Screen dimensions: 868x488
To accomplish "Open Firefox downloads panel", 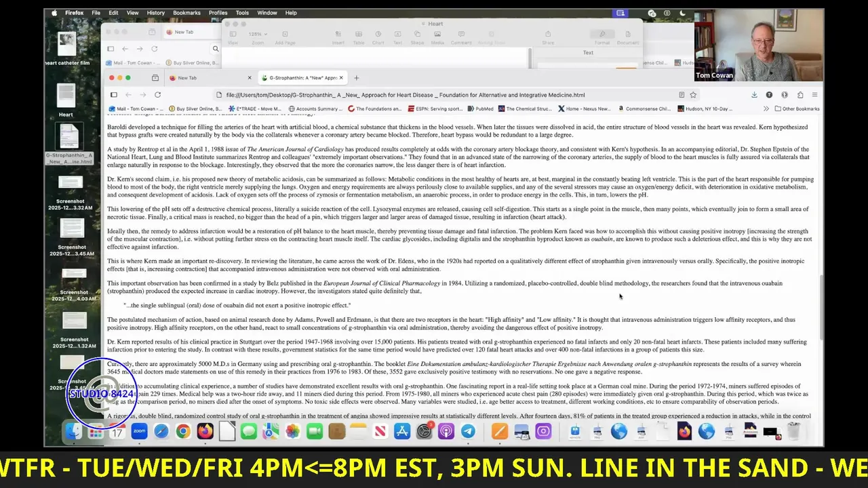I will [x=754, y=95].
